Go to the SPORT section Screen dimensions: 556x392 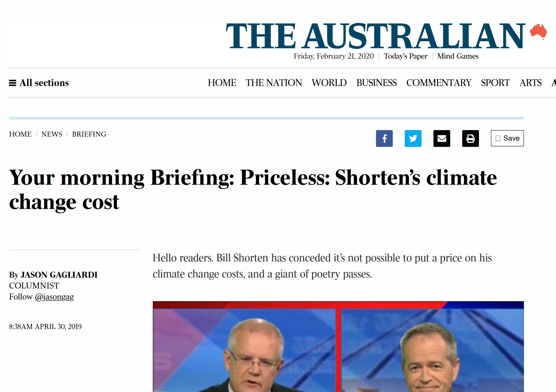[495, 83]
